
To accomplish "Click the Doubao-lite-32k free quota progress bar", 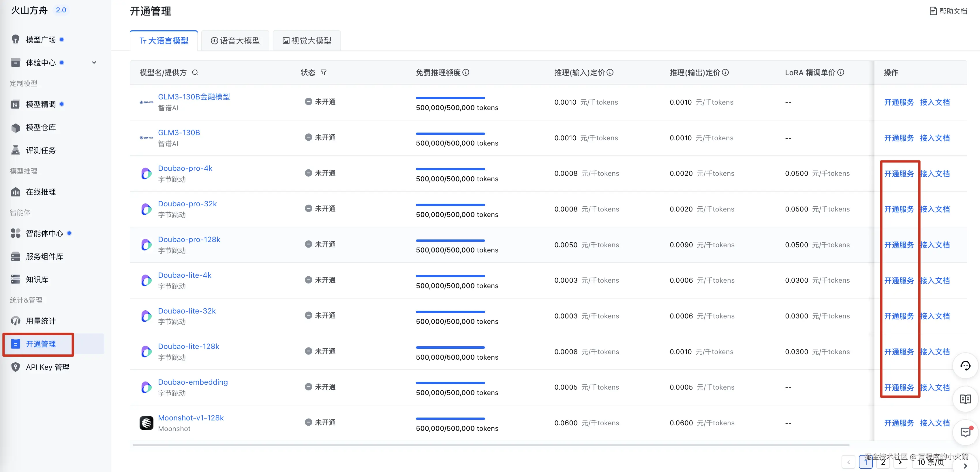I will (x=450, y=311).
